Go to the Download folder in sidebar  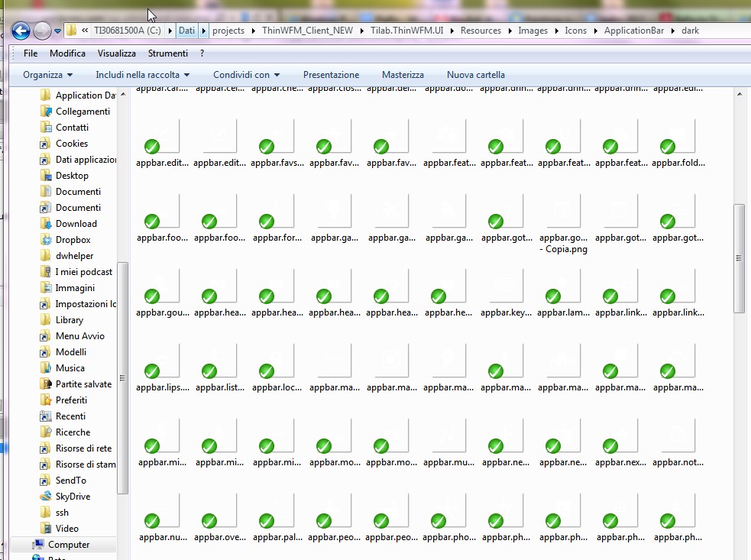pos(76,224)
